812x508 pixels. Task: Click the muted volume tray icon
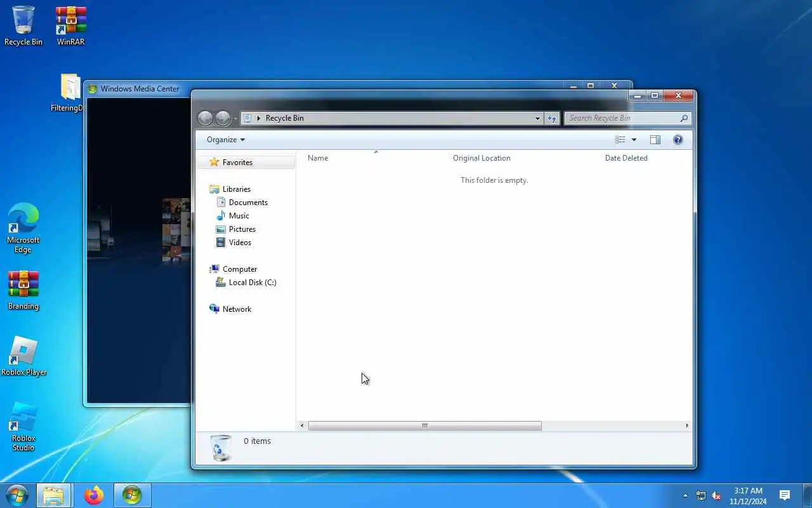point(716,495)
